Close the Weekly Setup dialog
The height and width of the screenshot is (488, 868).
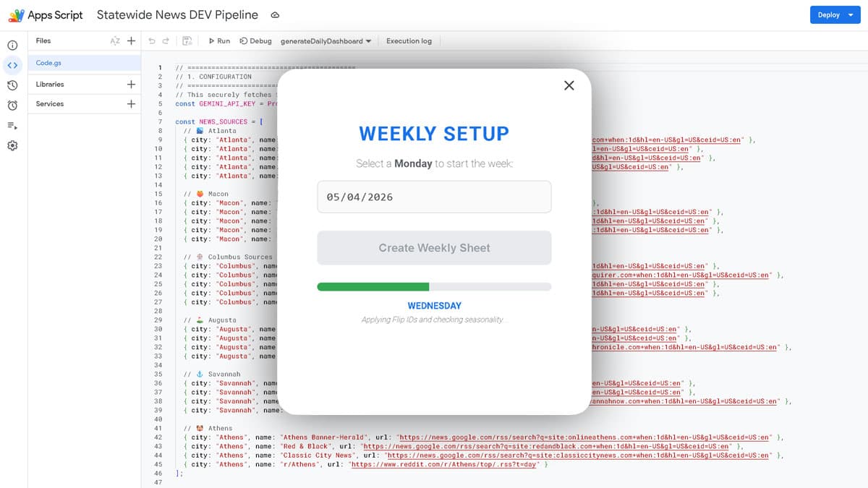(569, 85)
